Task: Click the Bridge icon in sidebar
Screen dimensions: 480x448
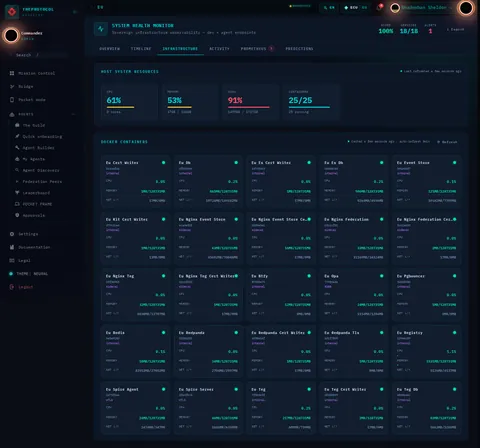Action: point(12,86)
